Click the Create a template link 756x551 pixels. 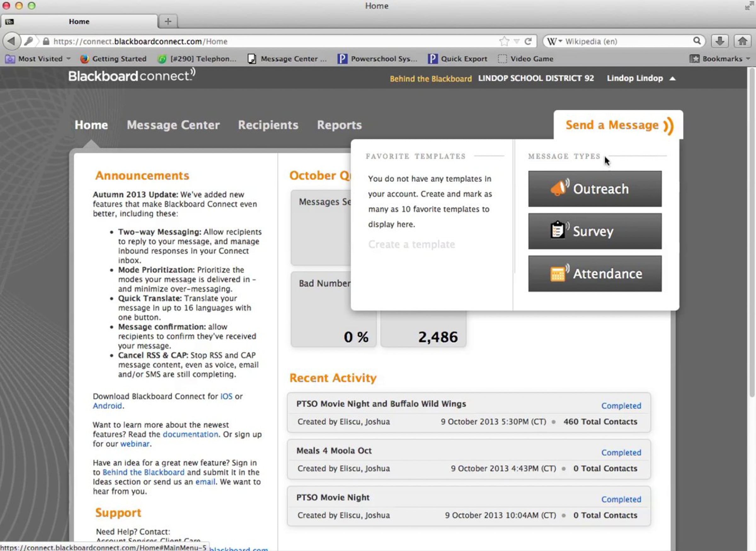pyautogui.click(x=411, y=244)
